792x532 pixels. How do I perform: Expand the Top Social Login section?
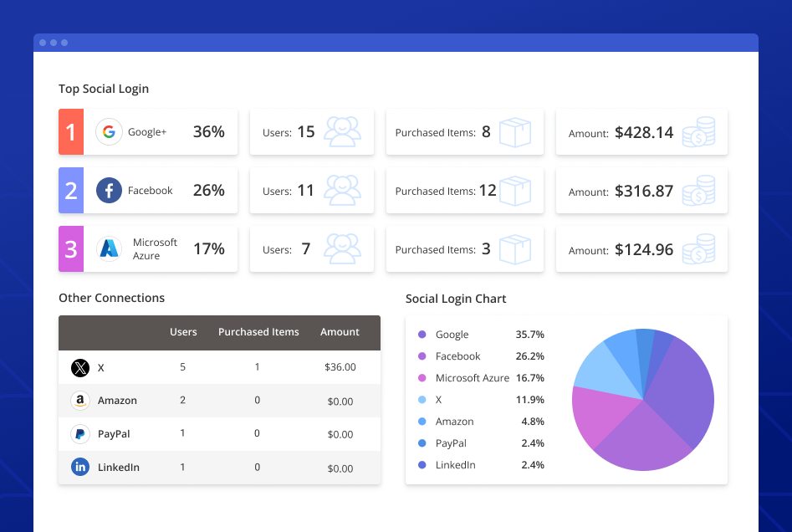point(103,88)
